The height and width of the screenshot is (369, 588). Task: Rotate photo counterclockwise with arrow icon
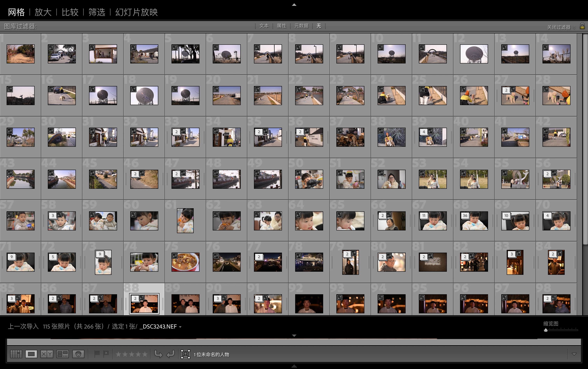click(x=158, y=354)
